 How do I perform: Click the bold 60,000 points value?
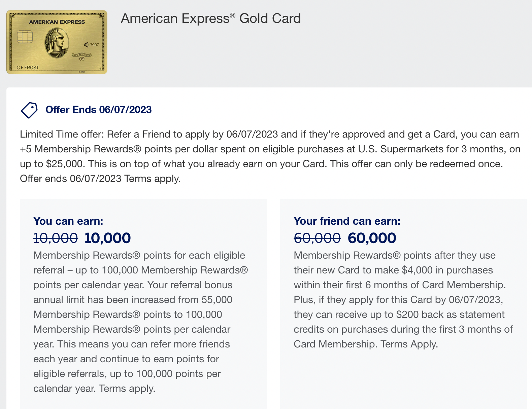(x=372, y=238)
